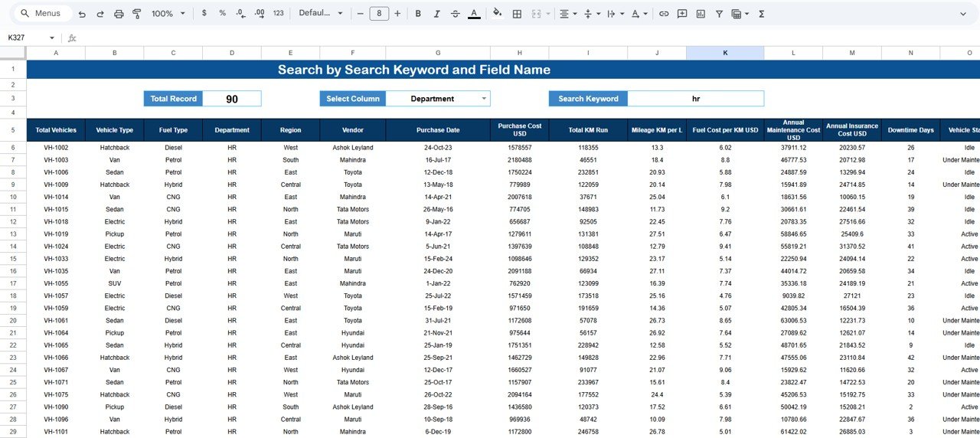
Task: Open the Default font dropdown
Action: point(319,14)
